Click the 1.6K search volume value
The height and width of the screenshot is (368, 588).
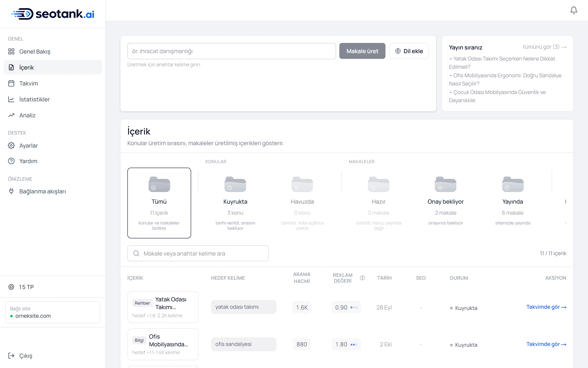coord(302,307)
